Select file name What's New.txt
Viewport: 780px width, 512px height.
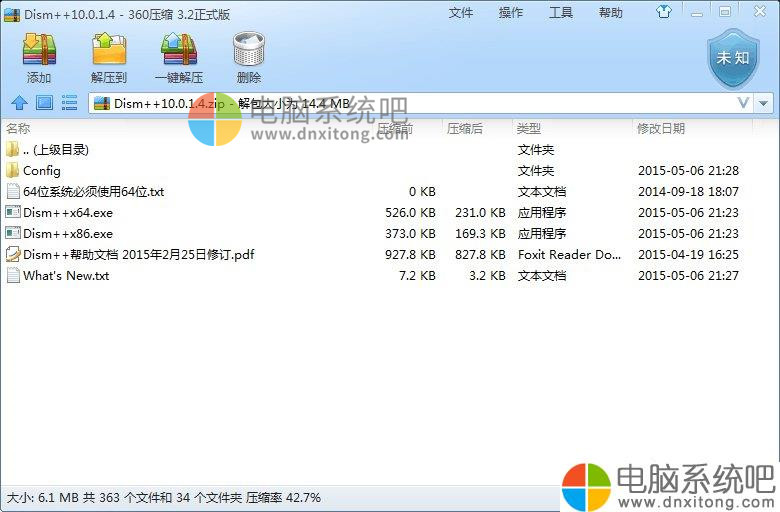click(x=66, y=276)
